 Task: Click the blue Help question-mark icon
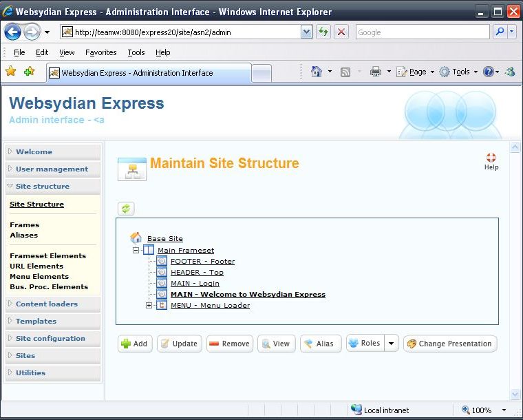pos(489,72)
